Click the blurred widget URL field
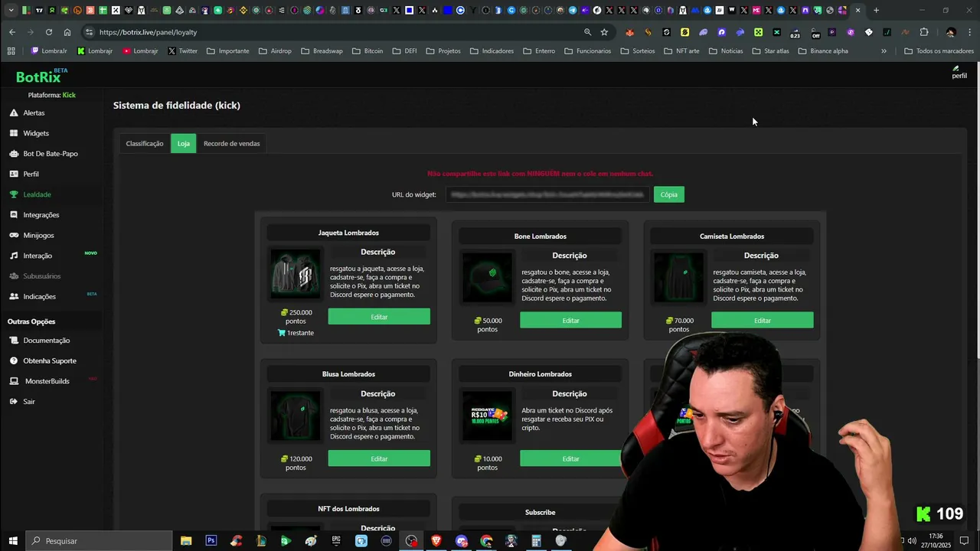This screenshot has height=551, width=980. [x=547, y=194]
